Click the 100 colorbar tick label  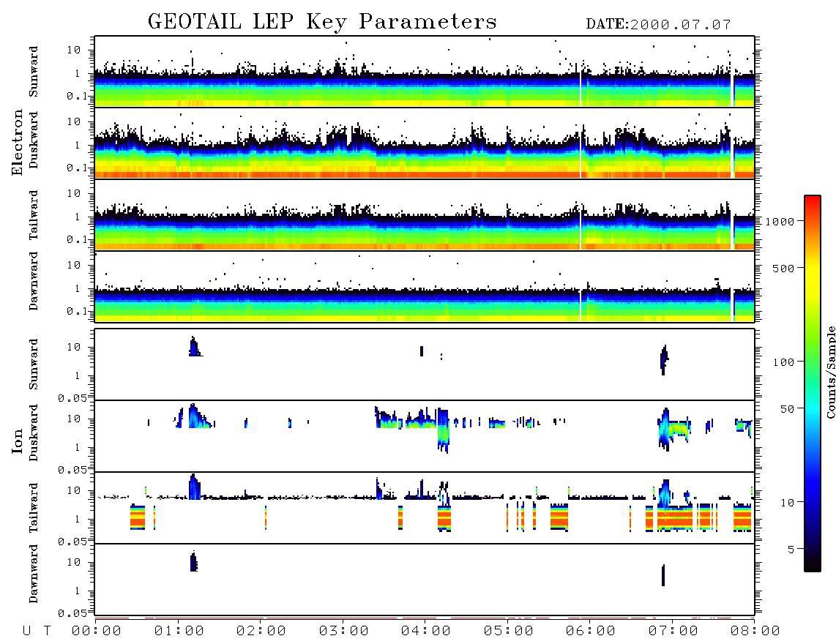click(784, 362)
